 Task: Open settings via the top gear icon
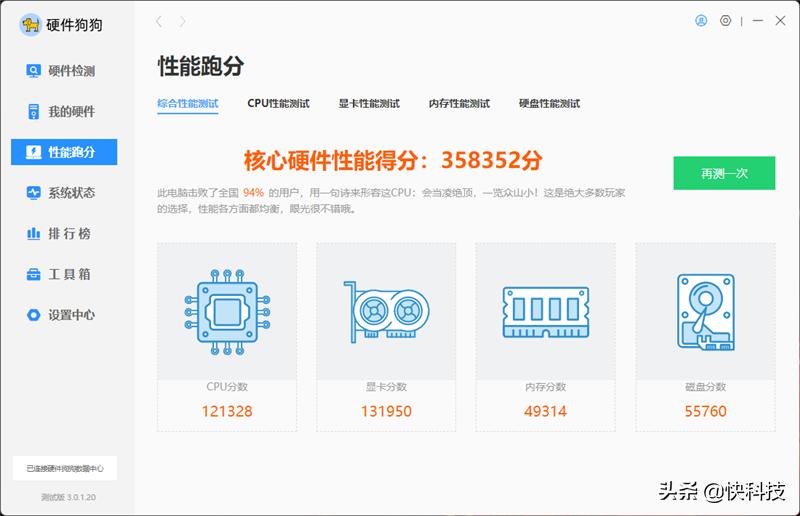726,21
